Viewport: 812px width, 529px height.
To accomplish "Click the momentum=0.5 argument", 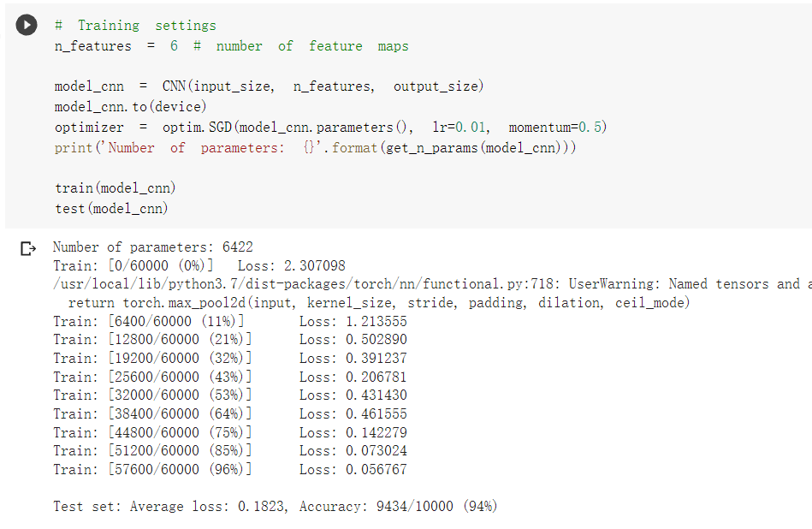I will pyautogui.click(x=557, y=128).
